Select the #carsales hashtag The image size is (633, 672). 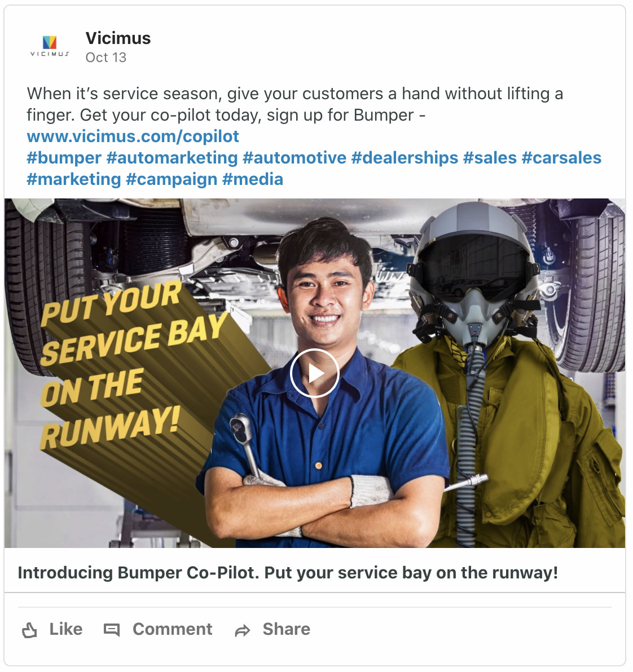point(561,158)
